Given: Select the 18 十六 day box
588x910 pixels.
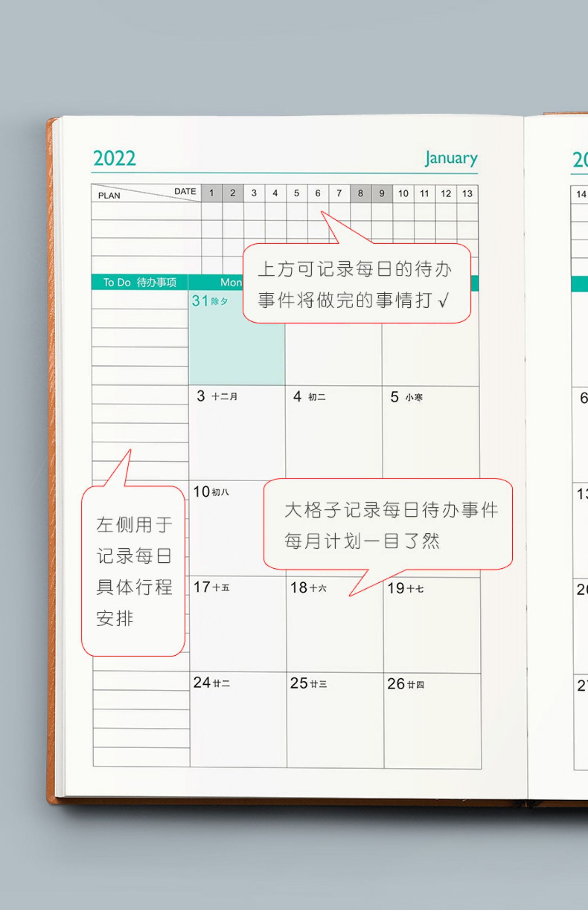Looking at the screenshot, I should [335, 625].
